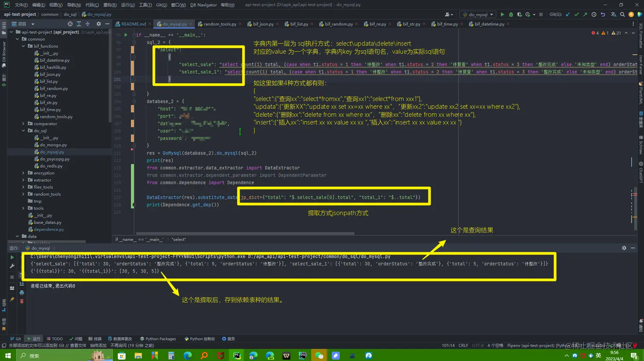The image size is (644, 361).
Task: Open the 问题 problems tool window
Action: coord(76,339)
